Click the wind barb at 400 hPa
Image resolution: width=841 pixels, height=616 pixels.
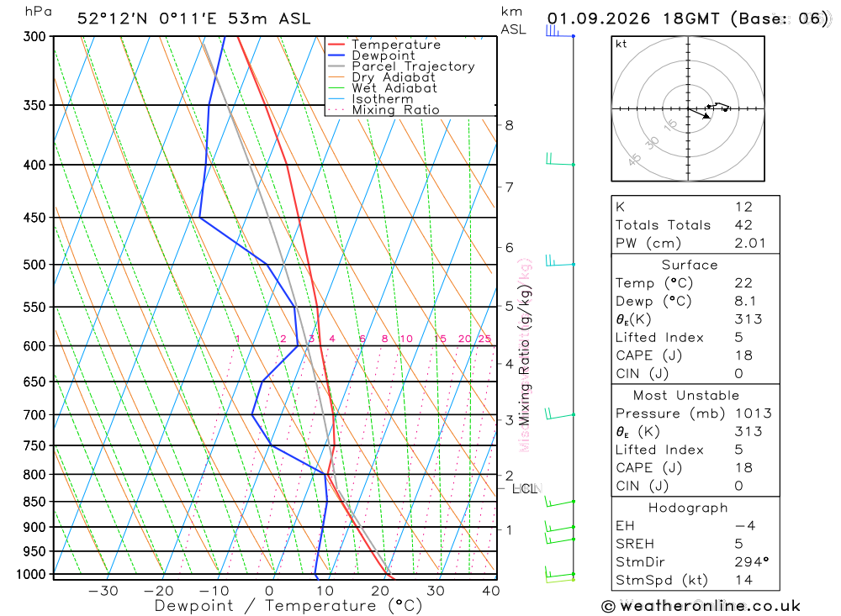coord(560,159)
